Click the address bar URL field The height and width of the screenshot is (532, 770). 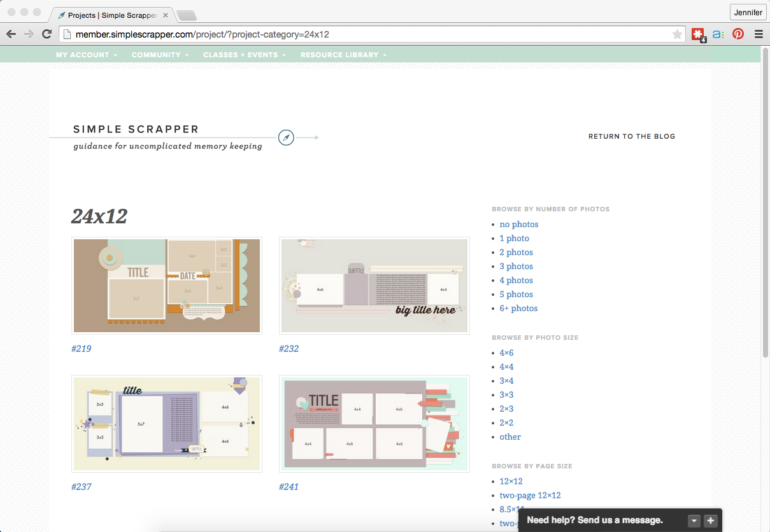pyautogui.click(x=369, y=34)
